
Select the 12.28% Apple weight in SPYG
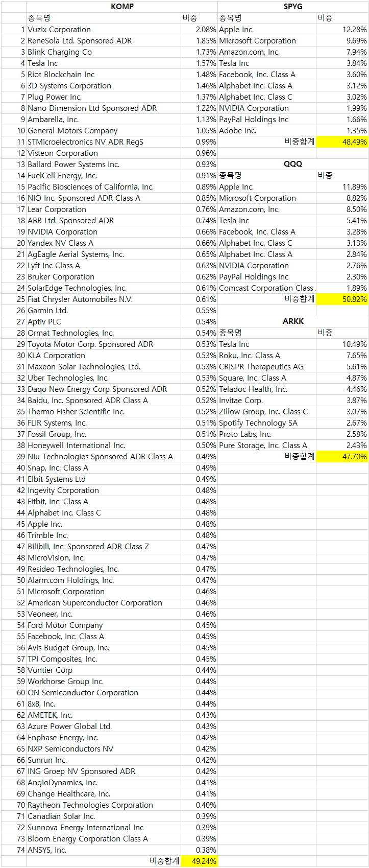pyautogui.click(x=342, y=30)
